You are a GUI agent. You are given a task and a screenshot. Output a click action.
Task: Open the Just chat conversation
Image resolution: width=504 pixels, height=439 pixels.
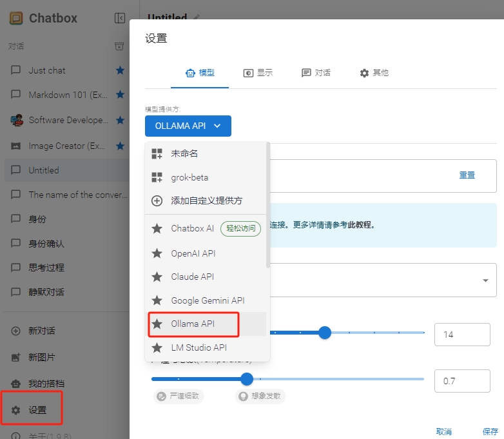point(67,70)
